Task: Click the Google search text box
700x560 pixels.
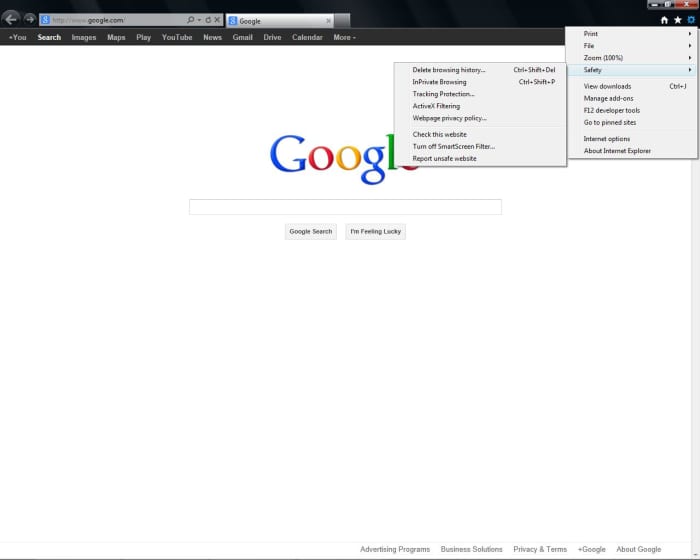Action: coord(345,207)
